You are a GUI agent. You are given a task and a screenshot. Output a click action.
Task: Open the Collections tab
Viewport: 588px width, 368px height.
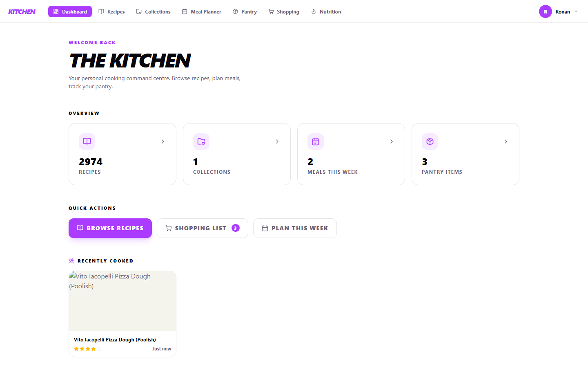pyautogui.click(x=154, y=11)
